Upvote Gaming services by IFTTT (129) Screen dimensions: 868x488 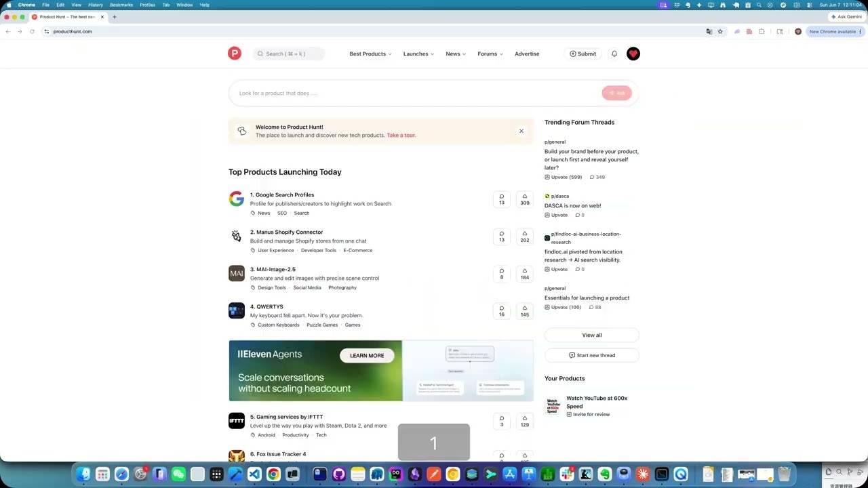point(525,421)
